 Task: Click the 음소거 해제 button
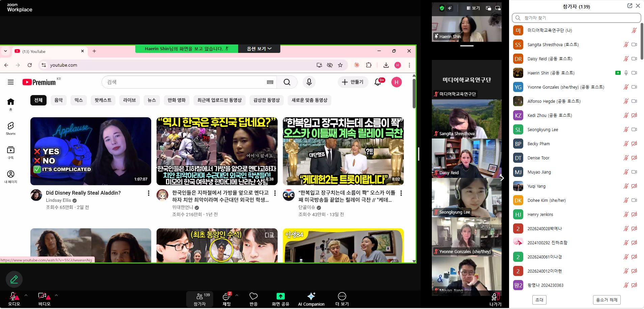click(607, 300)
